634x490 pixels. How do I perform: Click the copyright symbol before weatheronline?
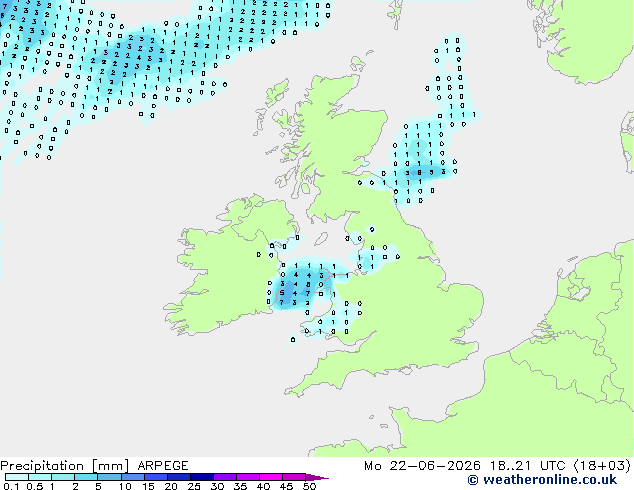click(x=473, y=480)
